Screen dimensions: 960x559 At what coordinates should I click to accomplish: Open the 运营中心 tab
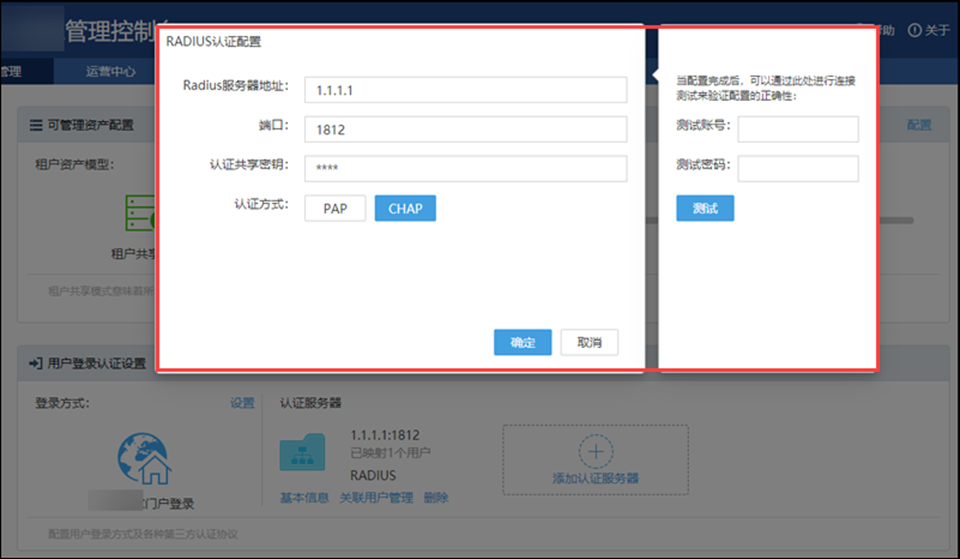pyautogui.click(x=110, y=71)
